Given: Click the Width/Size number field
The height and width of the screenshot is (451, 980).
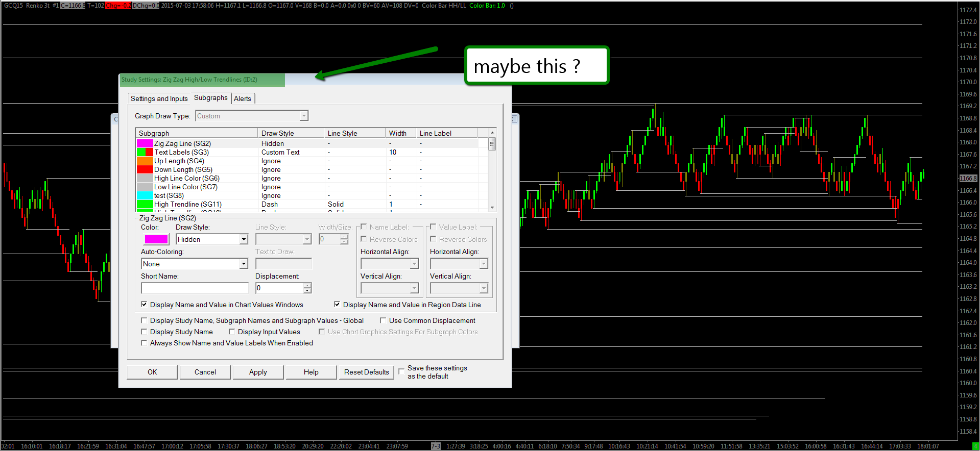Looking at the screenshot, I should point(329,239).
